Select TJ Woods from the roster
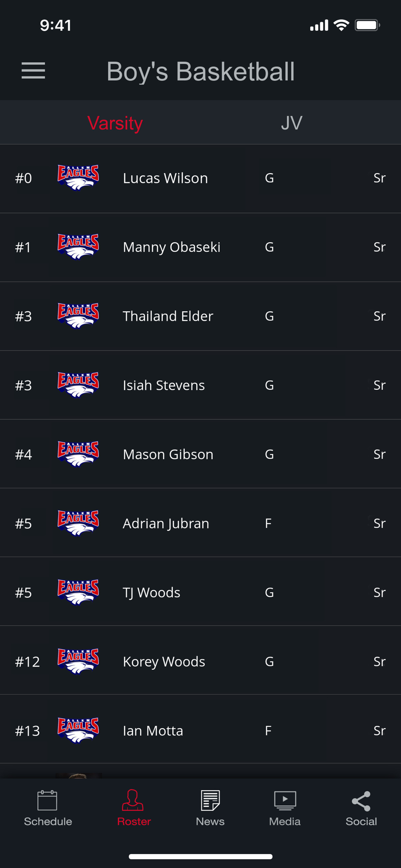 (200, 592)
